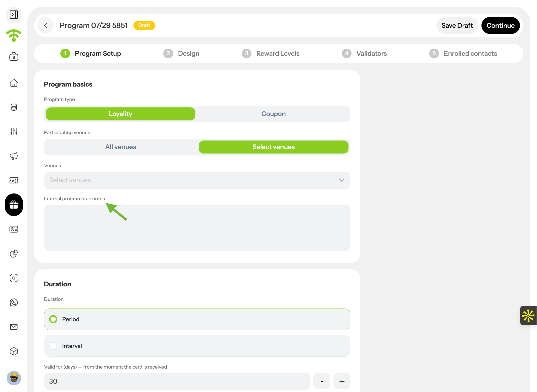Select Coupon program type

[x=274, y=114]
